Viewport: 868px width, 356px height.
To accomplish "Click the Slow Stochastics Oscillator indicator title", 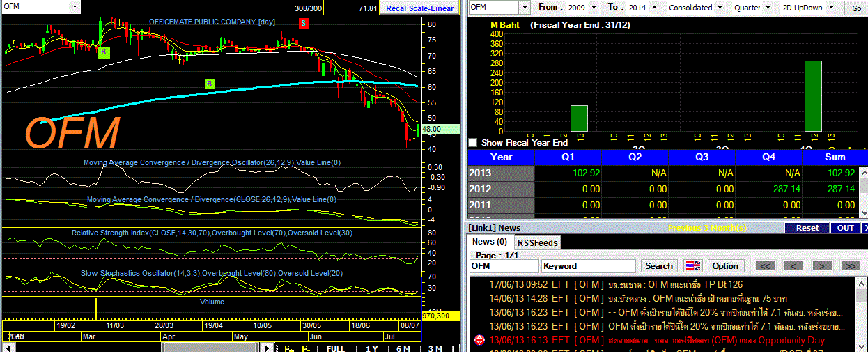I will pyautogui.click(x=212, y=273).
